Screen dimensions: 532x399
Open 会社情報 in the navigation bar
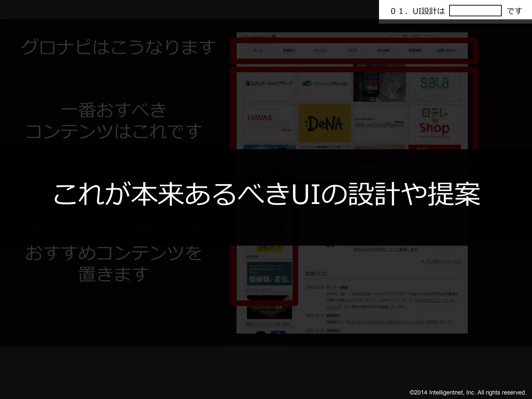383,50
